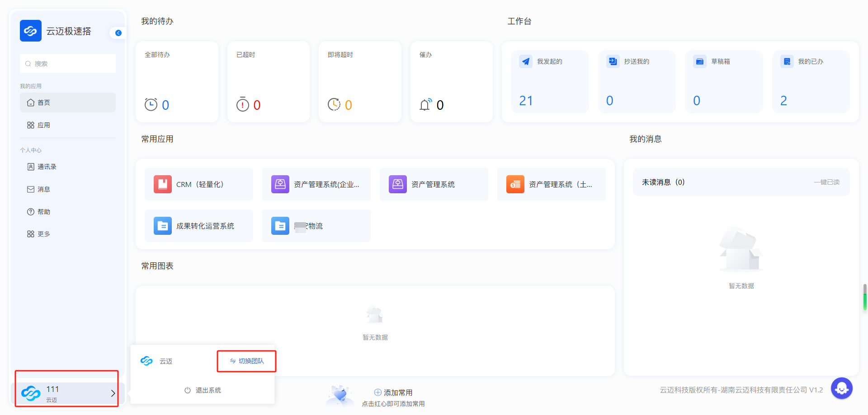
Task: Click the 搜索 search input field
Action: tap(68, 64)
